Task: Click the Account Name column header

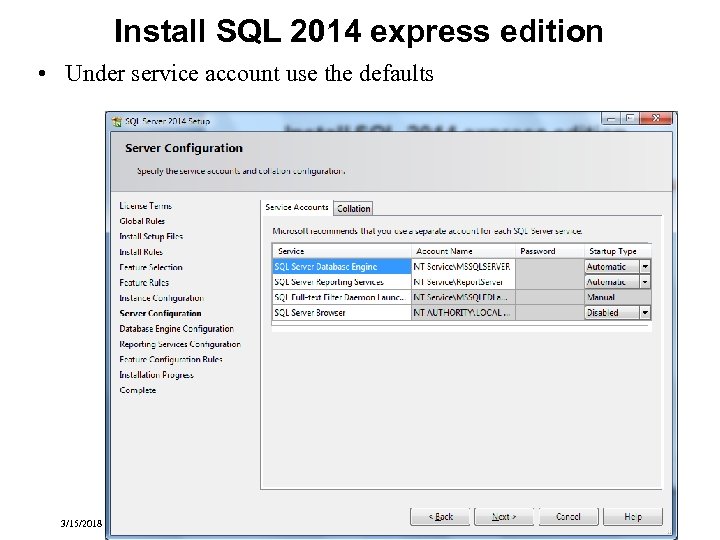Action: click(x=463, y=251)
